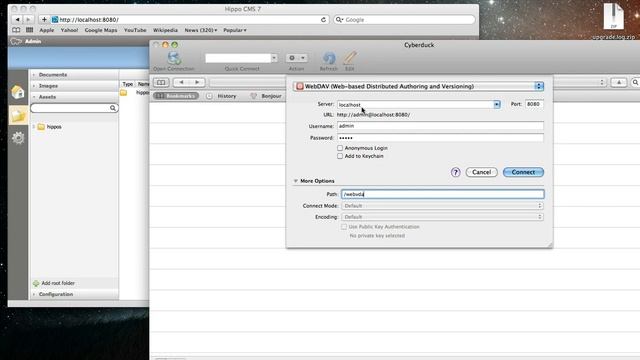Image resolution: width=640 pixels, height=360 pixels.
Task: Switch to the Bookmarks tab
Action: pos(176,96)
